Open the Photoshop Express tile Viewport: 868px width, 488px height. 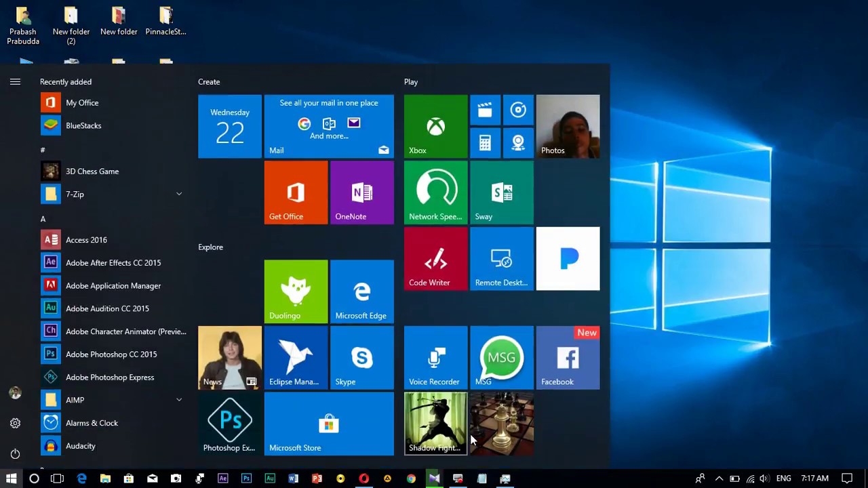pos(230,424)
